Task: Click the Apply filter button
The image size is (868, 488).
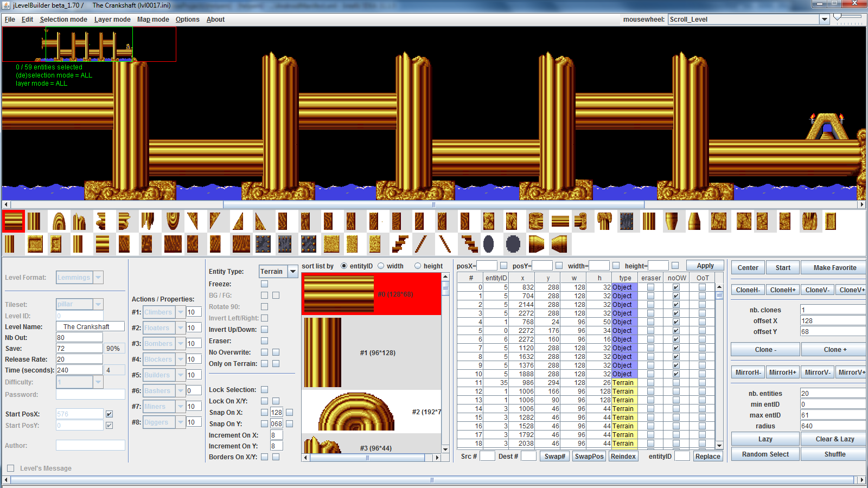Action: pos(705,265)
